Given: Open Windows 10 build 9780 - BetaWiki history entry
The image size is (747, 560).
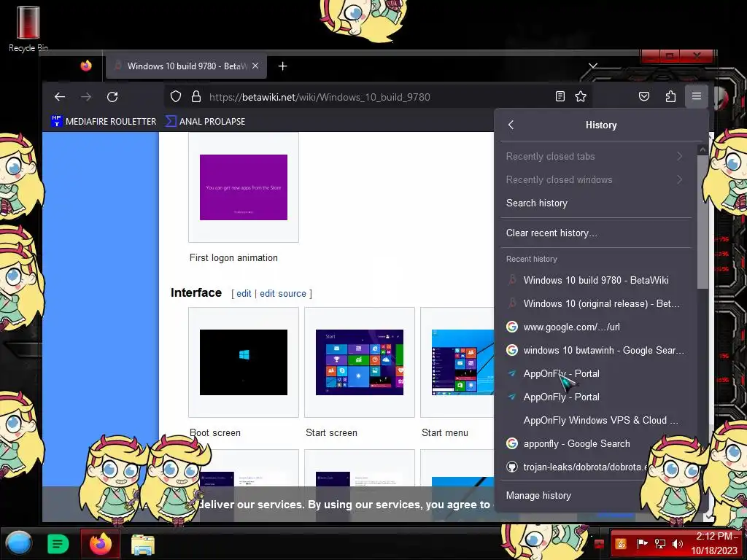Looking at the screenshot, I should point(595,280).
